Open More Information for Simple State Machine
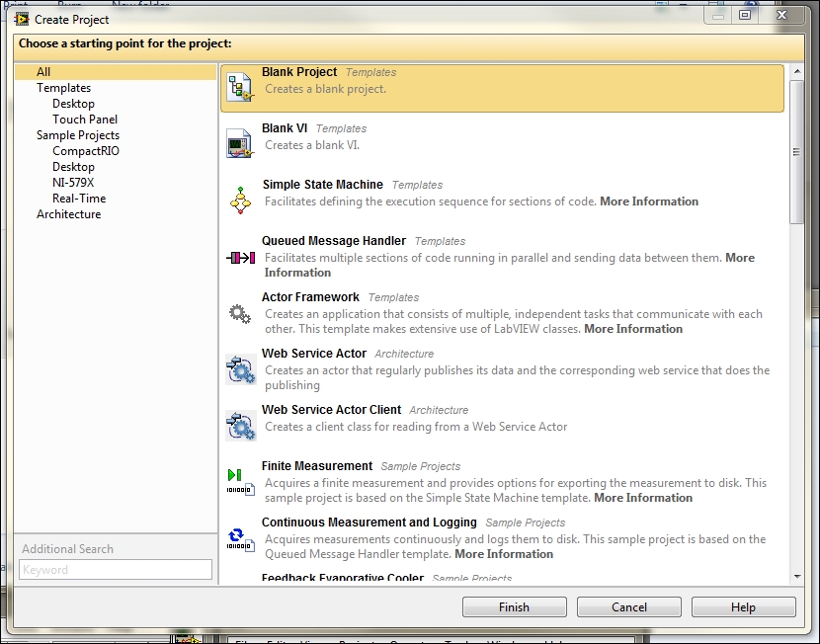 pyautogui.click(x=649, y=201)
